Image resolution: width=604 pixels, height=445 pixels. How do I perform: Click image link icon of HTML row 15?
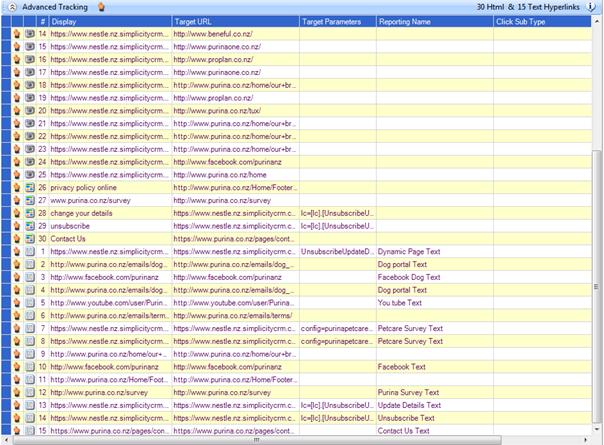(30, 47)
